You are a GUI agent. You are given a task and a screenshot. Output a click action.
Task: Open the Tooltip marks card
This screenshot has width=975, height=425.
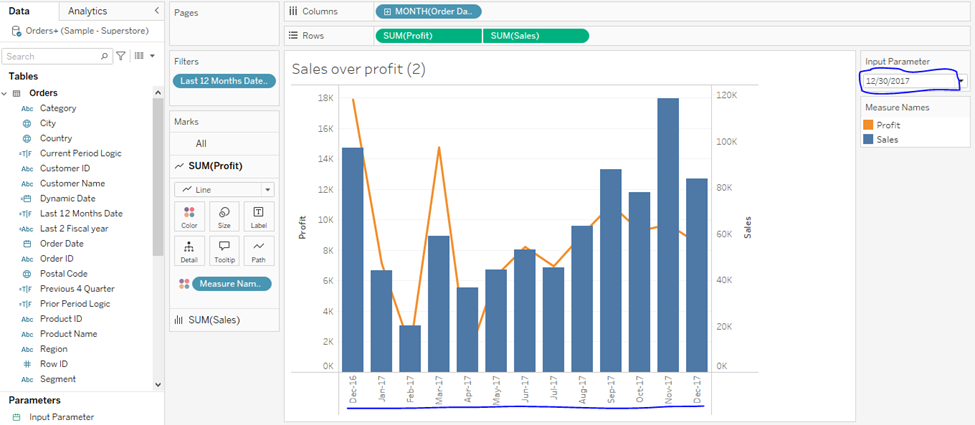click(x=224, y=250)
